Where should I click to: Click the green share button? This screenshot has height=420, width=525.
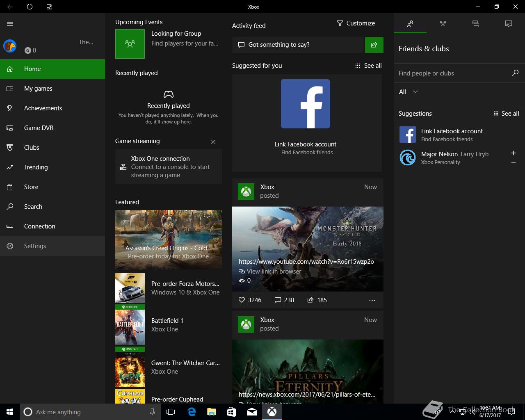[x=374, y=45]
